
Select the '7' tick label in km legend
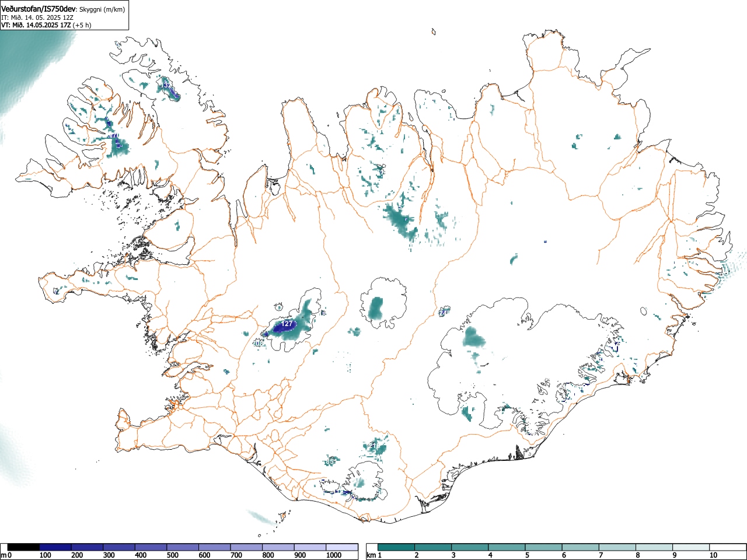pyautogui.click(x=601, y=555)
